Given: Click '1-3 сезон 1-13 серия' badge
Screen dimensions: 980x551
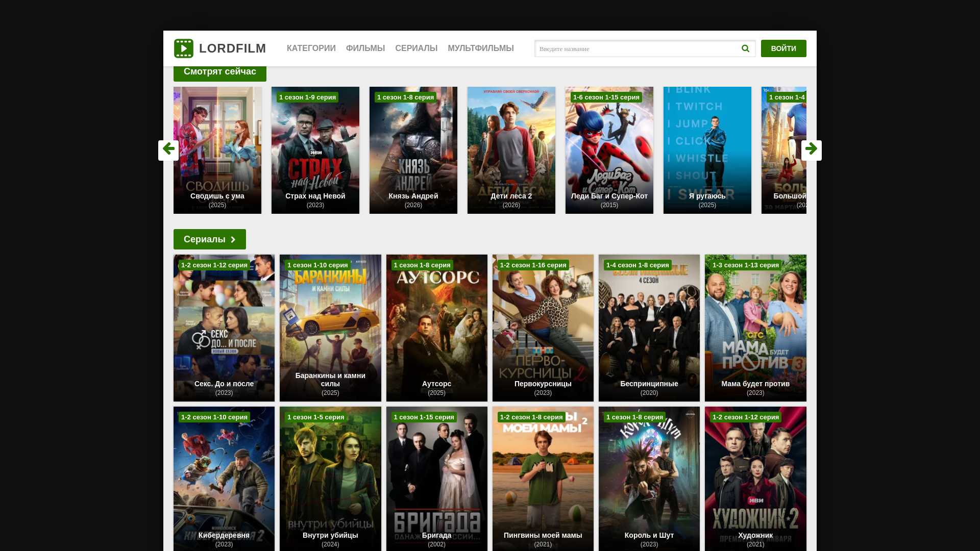Looking at the screenshot, I should point(746,265).
